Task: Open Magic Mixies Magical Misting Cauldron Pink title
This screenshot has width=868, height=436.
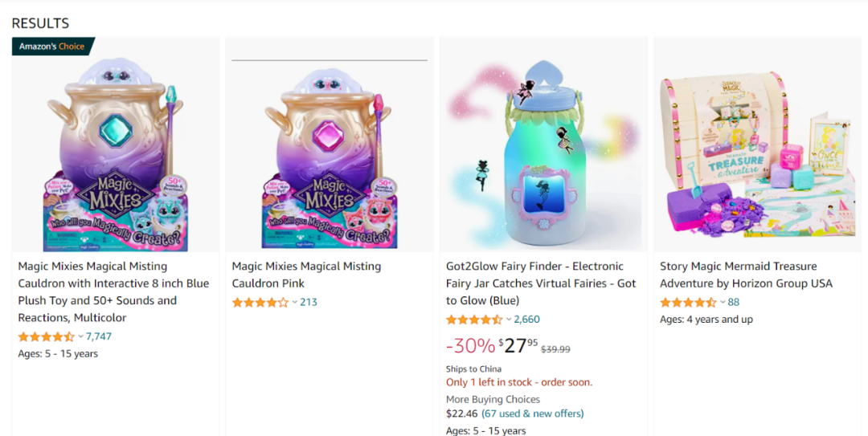Action: [306, 275]
